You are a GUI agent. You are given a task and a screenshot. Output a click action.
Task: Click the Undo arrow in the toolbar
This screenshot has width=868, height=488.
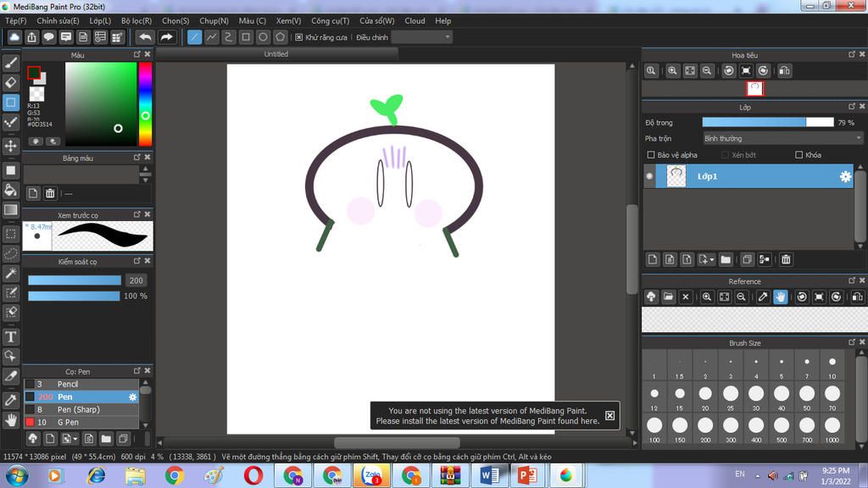point(145,37)
